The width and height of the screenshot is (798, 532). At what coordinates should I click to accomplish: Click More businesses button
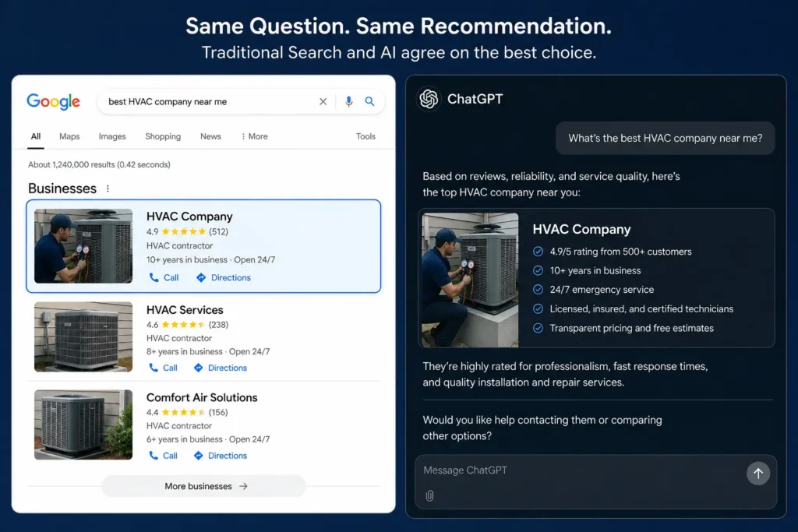pos(204,486)
